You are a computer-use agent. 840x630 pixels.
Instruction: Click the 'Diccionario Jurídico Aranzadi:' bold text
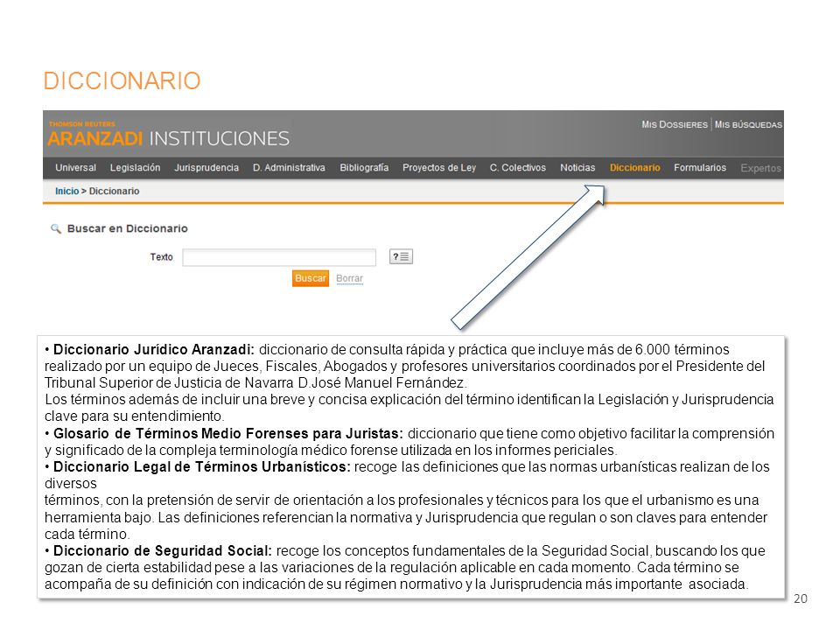pyautogui.click(x=154, y=349)
